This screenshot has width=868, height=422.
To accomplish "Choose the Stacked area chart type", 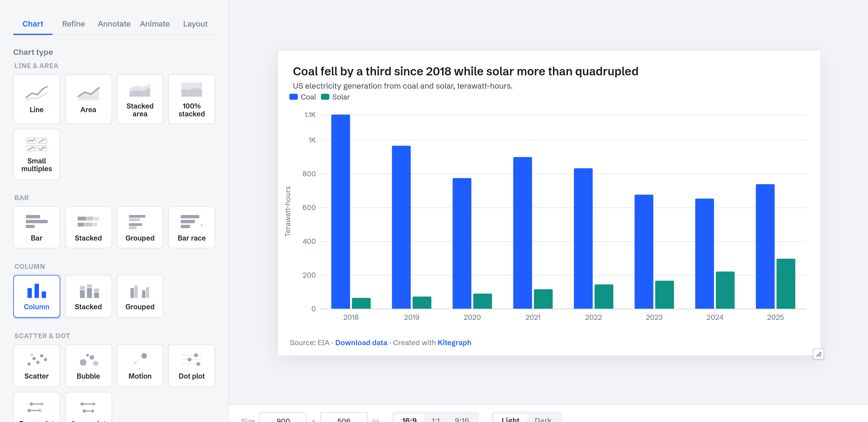I will [x=140, y=99].
